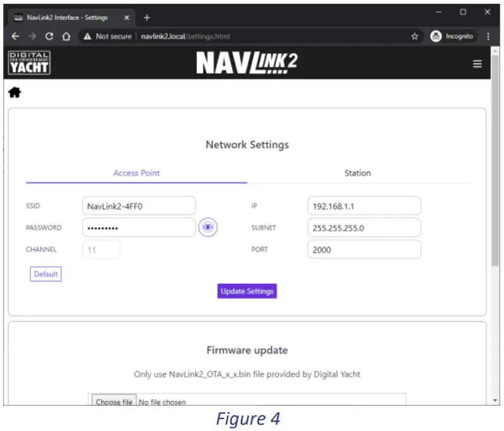This screenshot has height=431, width=504.
Task: Click the Update Settings button
Action: [247, 291]
